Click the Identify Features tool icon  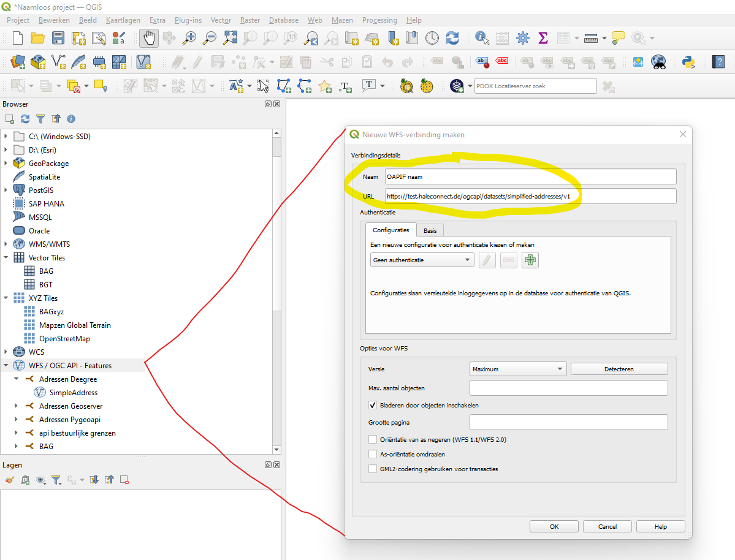coord(482,38)
